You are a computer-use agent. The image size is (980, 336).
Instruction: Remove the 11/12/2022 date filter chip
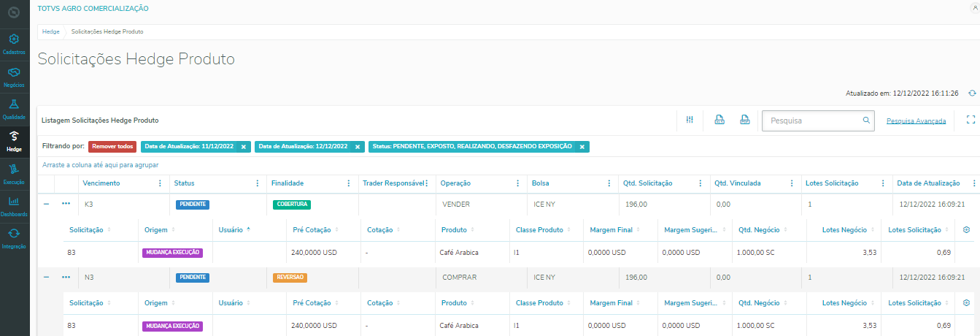[244, 147]
